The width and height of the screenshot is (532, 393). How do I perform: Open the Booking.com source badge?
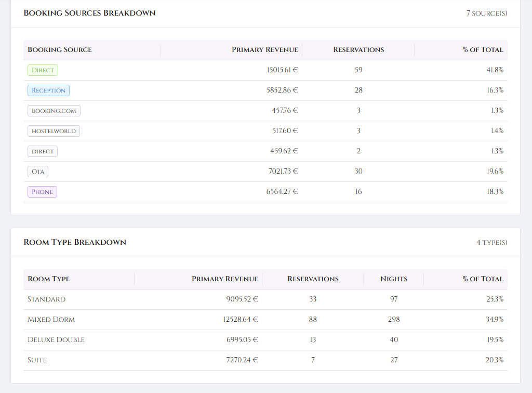tap(54, 110)
